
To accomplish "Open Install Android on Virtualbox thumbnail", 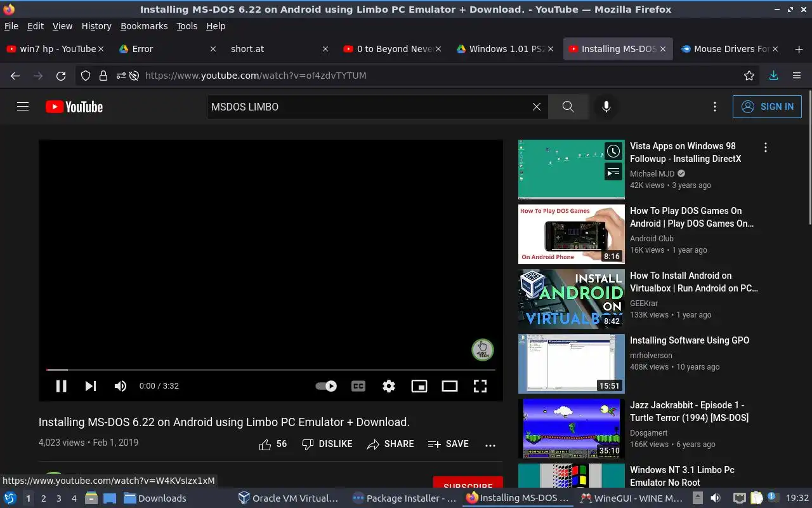I will point(572,299).
